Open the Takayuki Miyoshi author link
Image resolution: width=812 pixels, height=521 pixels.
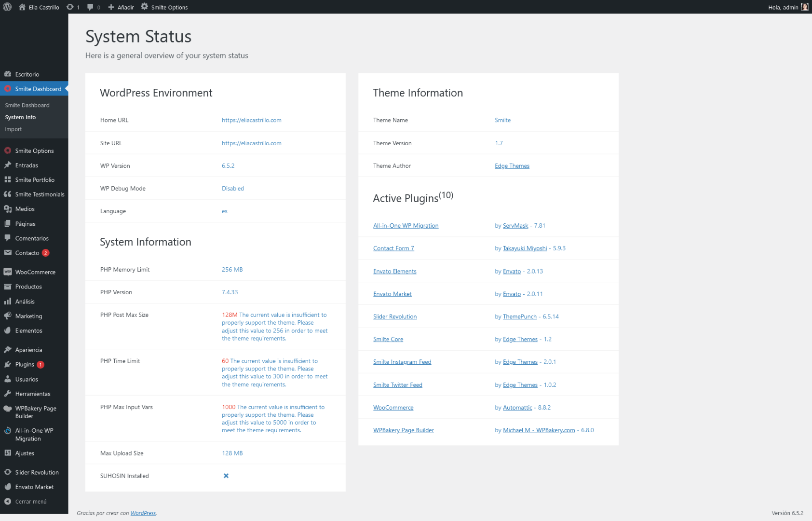tap(525, 248)
